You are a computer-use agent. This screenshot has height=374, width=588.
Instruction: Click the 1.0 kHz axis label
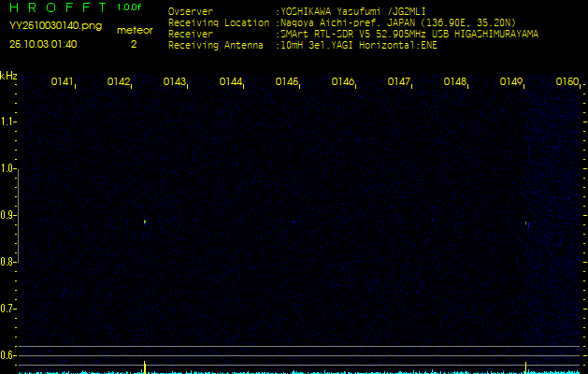click(x=7, y=168)
